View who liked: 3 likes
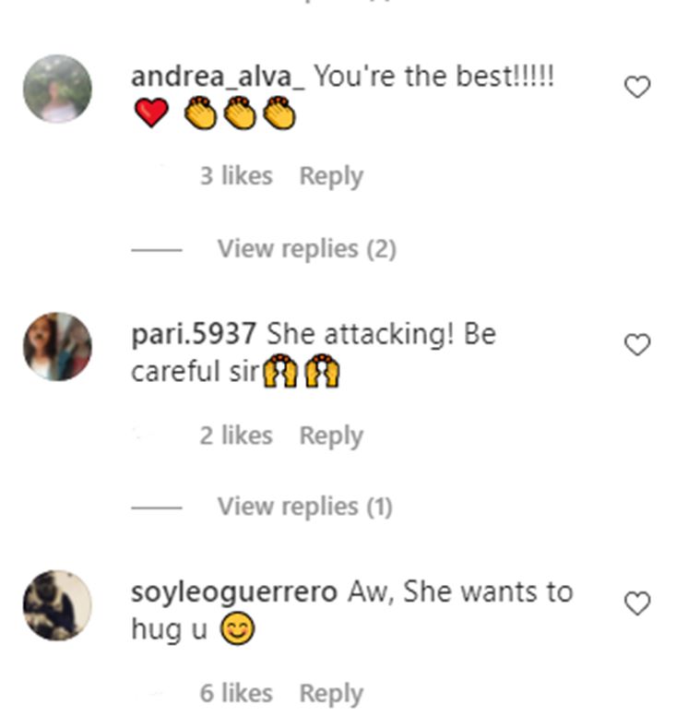 coord(236,176)
